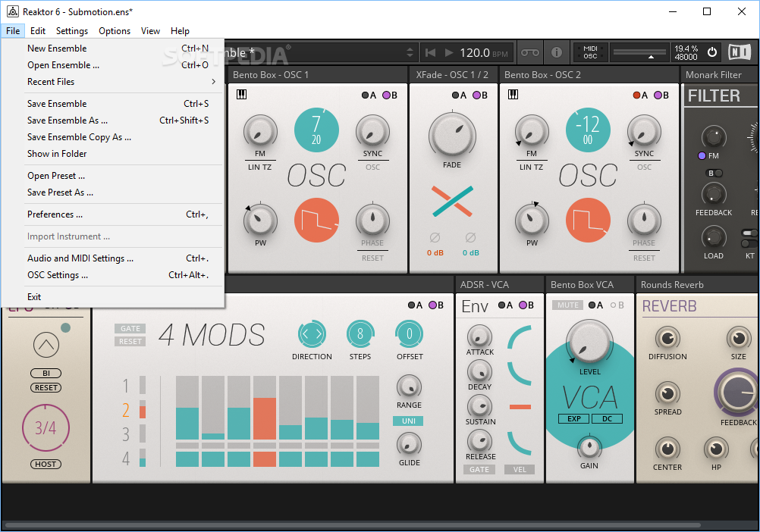Click the XFade FADE knob
The height and width of the screenshot is (532, 760).
coord(452,135)
